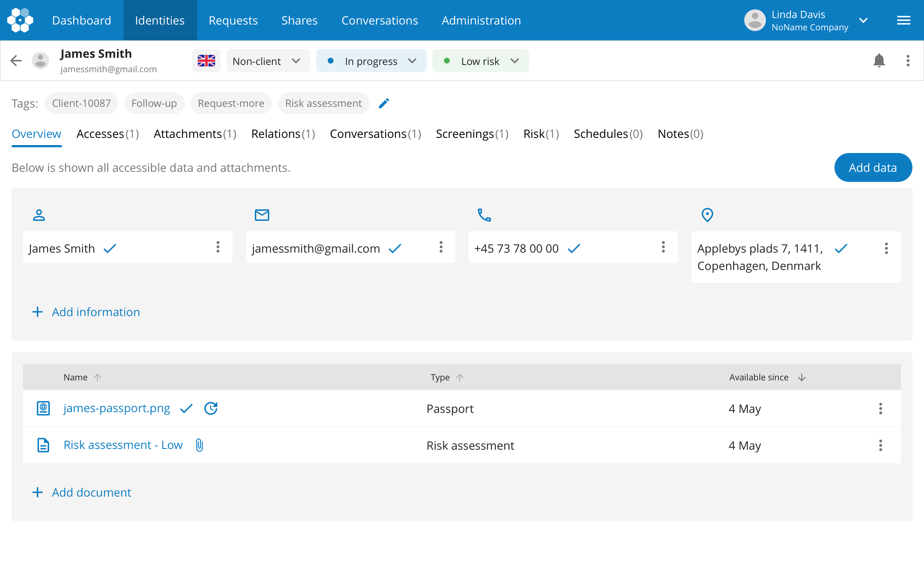Click paperclip icon beside Risk assessment - Low
Image resolution: width=924 pixels, height=563 pixels.
200,445
